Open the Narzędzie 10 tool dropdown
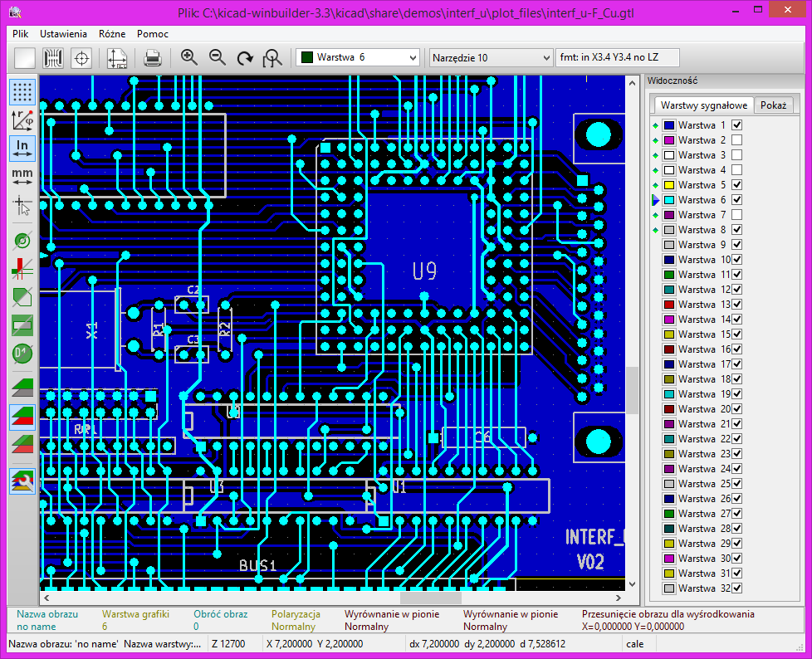This screenshot has height=659, width=812. pyautogui.click(x=545, y=57)
